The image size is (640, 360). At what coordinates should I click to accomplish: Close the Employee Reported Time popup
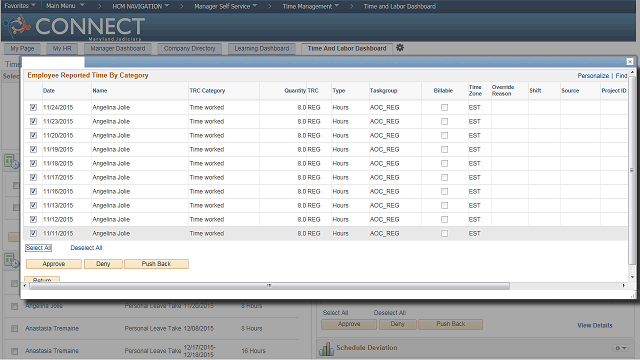pos(630,62)
